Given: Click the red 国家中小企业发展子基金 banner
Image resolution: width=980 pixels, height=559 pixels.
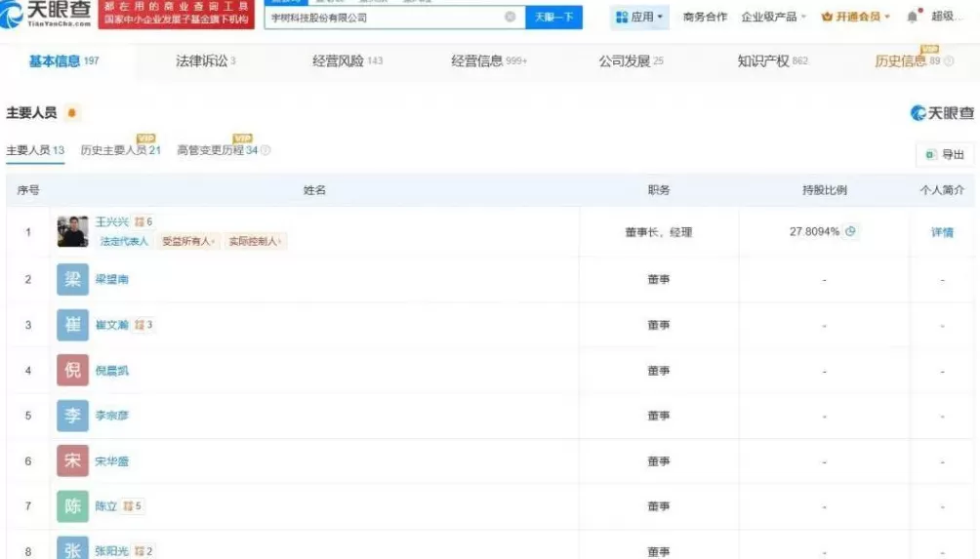Looking at the screenshot, I should click(177, 14).
